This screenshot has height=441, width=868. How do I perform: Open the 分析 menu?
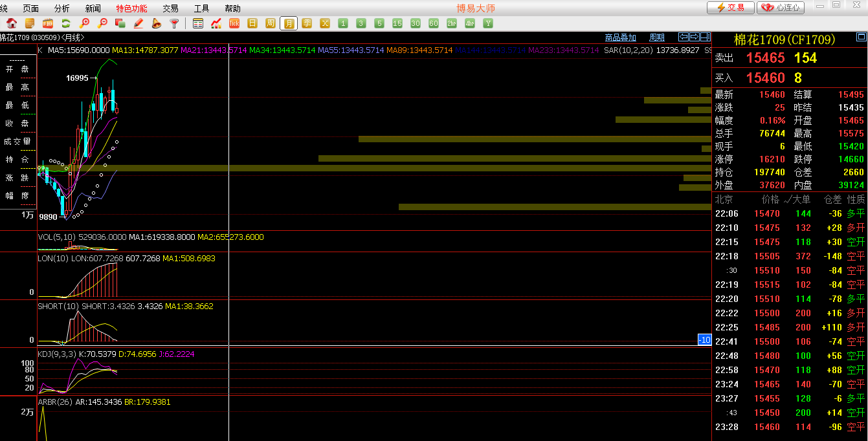[62, 8]
